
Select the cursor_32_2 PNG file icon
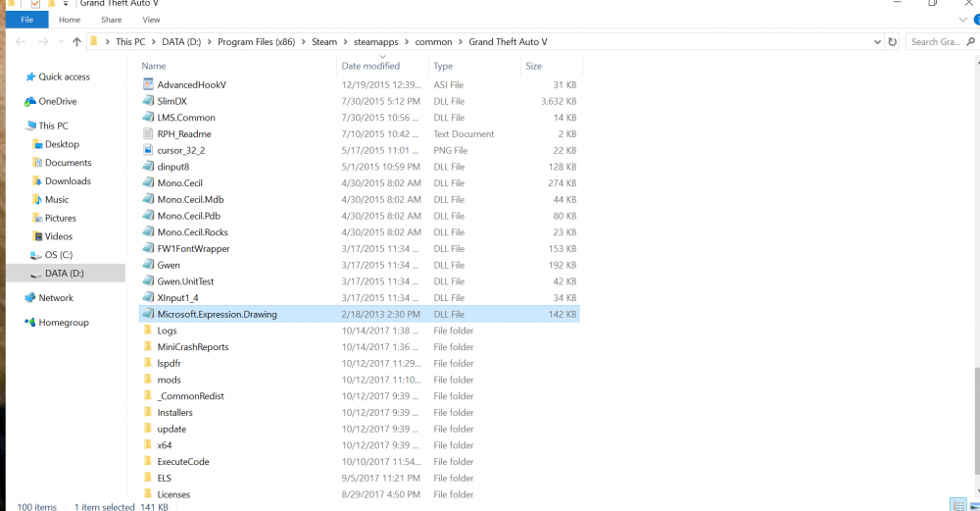148,150
